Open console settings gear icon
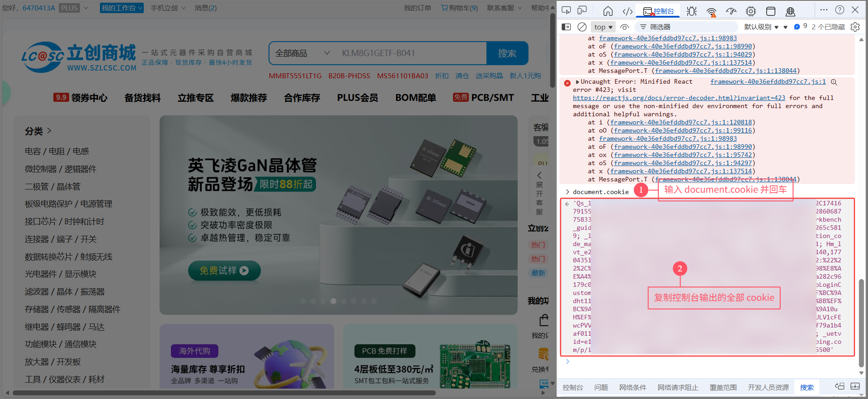 pos(855,27)
